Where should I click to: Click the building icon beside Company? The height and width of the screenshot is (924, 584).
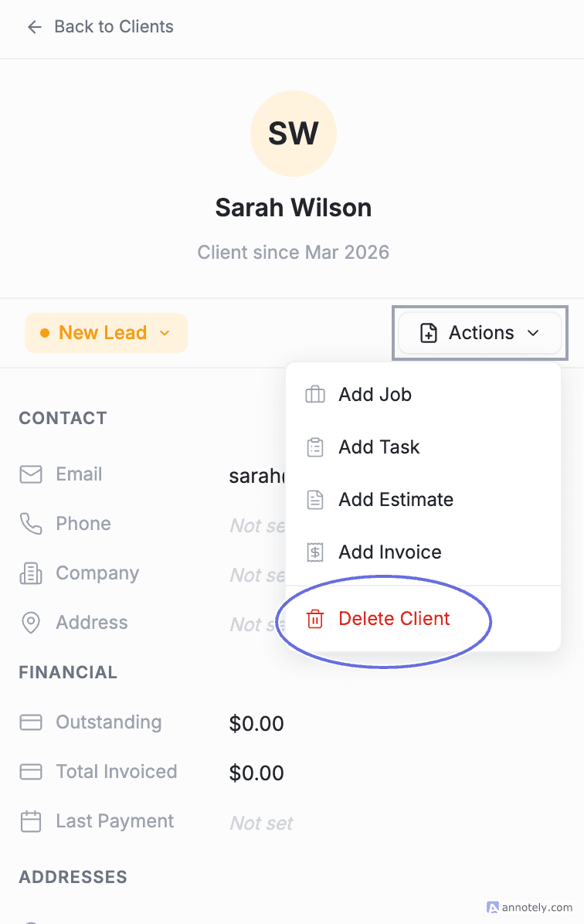point(31,572)
